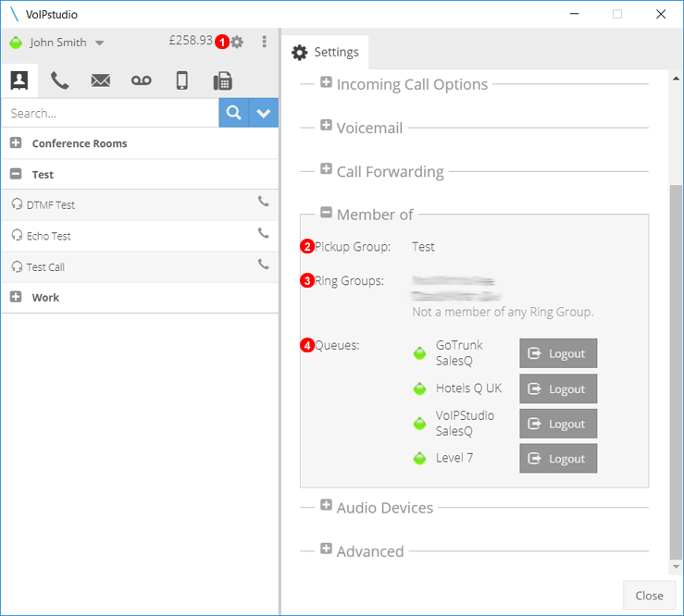Expand the Work contact group
Image resolution: width=684 pixels, height=616 pixels.
point(16,297)
